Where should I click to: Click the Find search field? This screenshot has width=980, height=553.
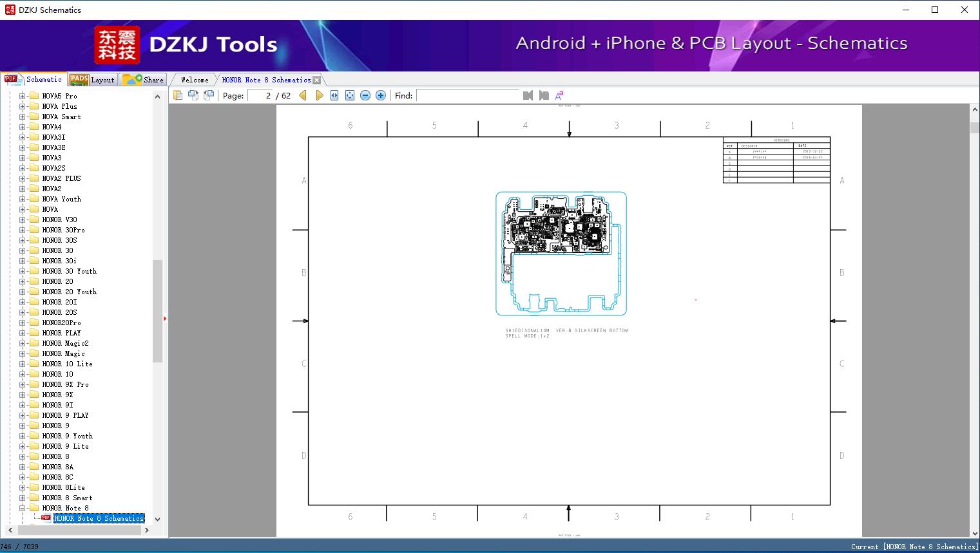point(468,95)
